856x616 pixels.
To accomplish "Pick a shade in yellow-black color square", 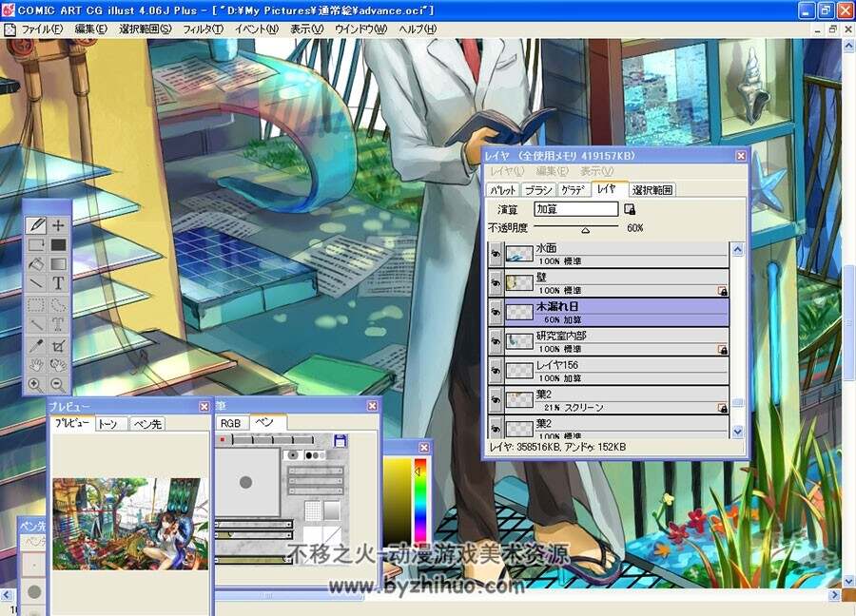I will pyautogui.click(x=397, y=500).
